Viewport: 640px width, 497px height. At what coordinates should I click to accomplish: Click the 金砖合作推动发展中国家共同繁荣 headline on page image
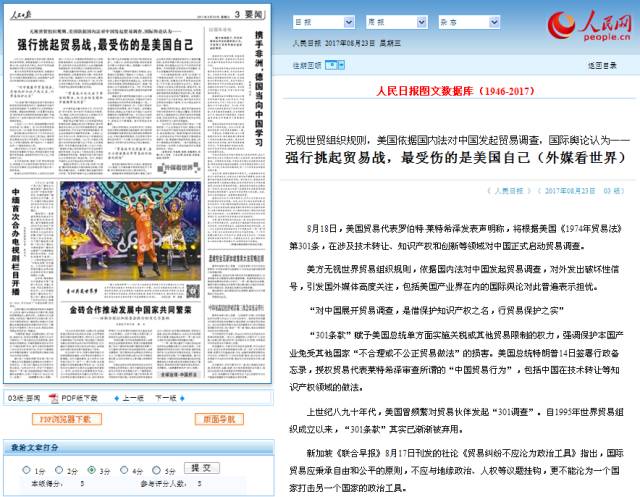(x=130, y=310)
